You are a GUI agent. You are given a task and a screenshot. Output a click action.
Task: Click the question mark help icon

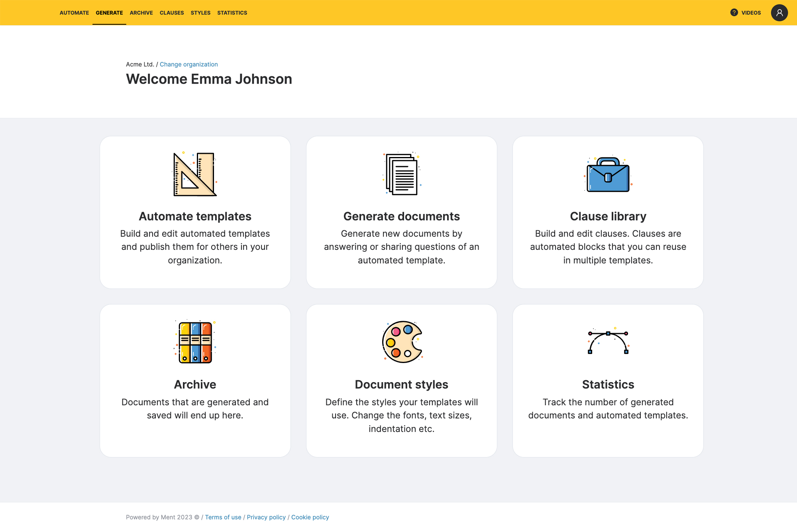coord(734,13)
